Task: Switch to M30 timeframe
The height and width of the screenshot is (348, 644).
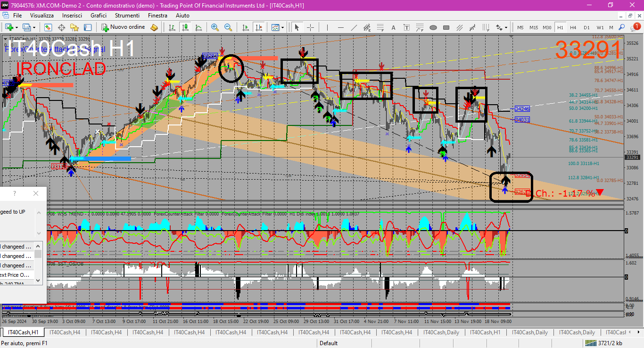Action: click(x=547, y=27)
